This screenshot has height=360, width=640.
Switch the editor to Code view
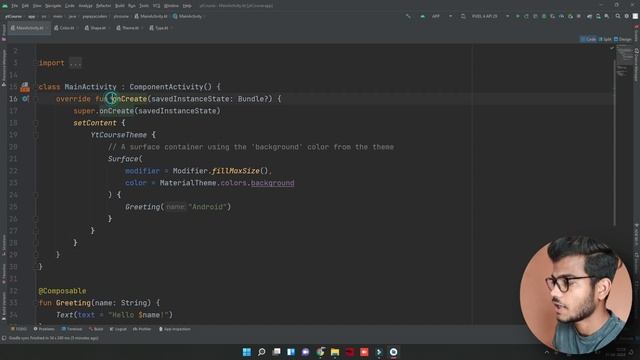588,39
